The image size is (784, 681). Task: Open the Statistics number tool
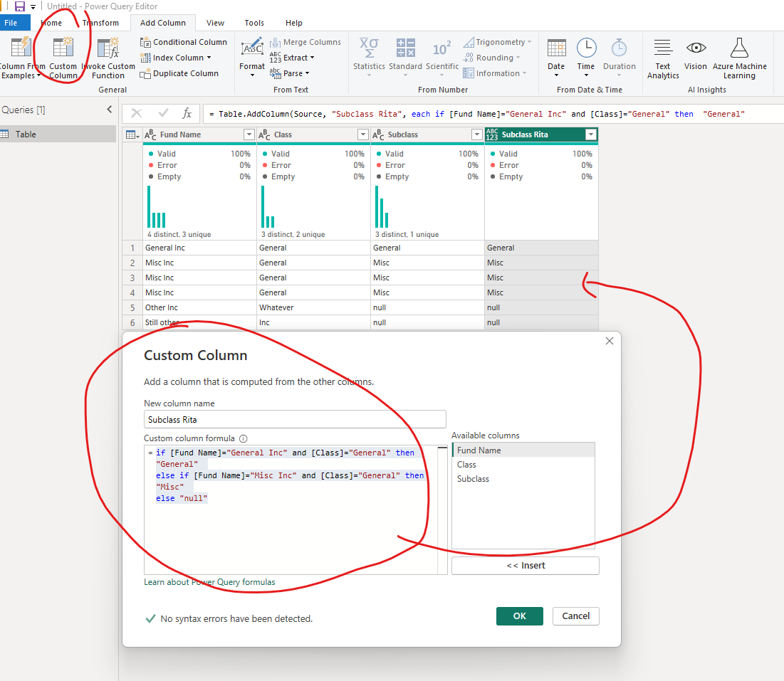[369, 57]
